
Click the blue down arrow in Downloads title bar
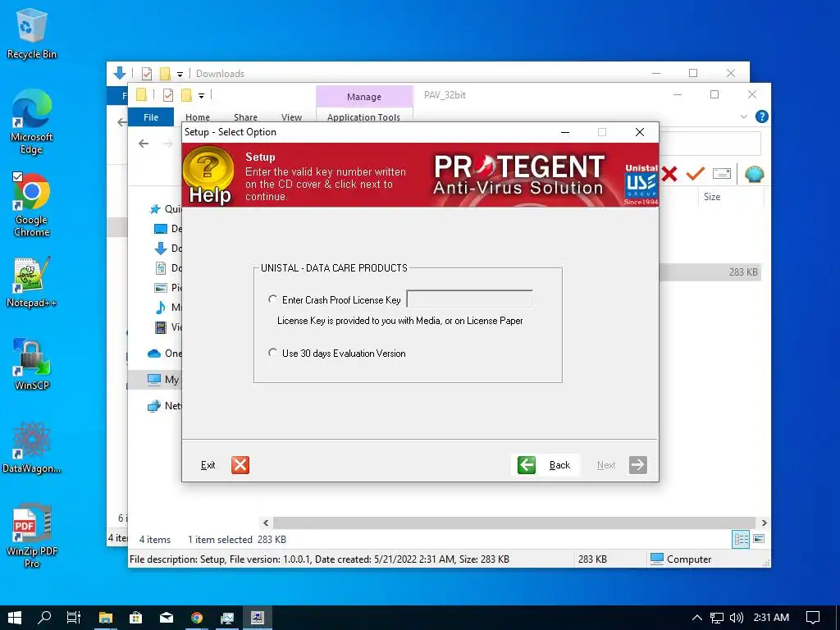click(120, 73)
